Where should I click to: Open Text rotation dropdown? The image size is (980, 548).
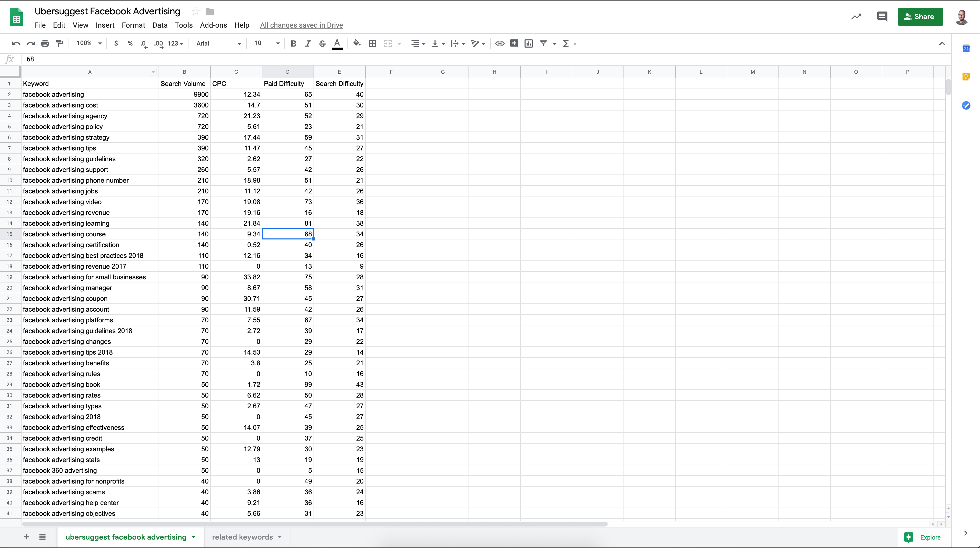(478, 44)
